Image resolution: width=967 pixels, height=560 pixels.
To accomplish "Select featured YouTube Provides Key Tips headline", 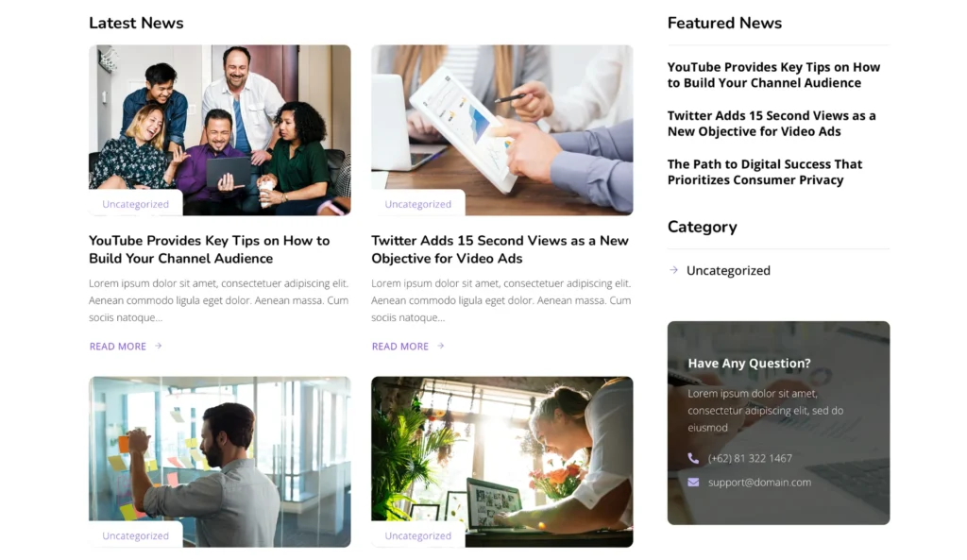I will (x=773, y=75).
